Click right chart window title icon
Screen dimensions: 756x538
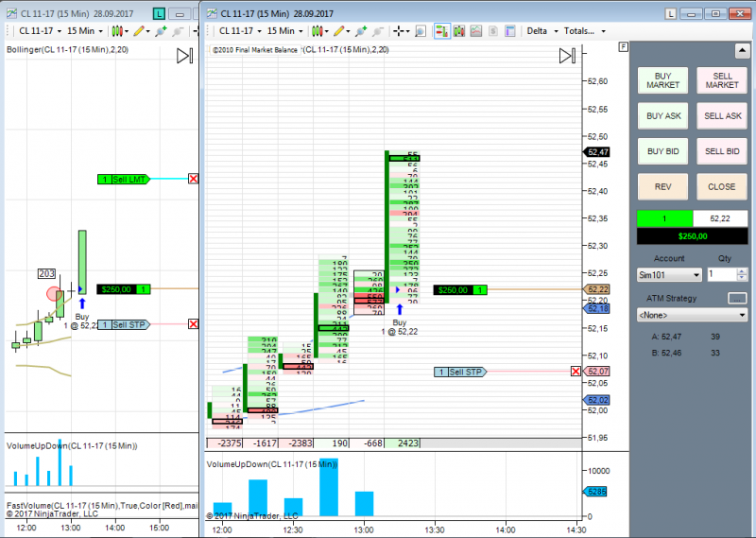tap(212, 13)
